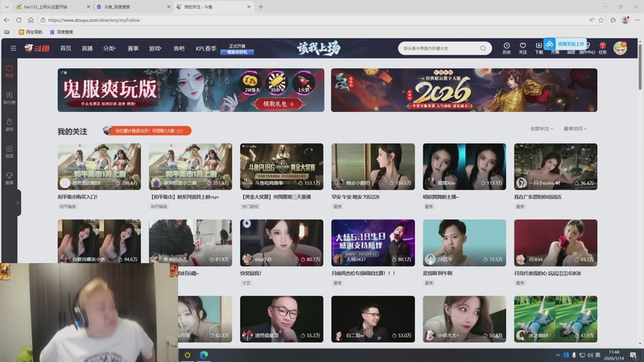Screen dimensions: 644x362
Task: Open the 视频 icon in sidebar
Action: click(9, 151)
